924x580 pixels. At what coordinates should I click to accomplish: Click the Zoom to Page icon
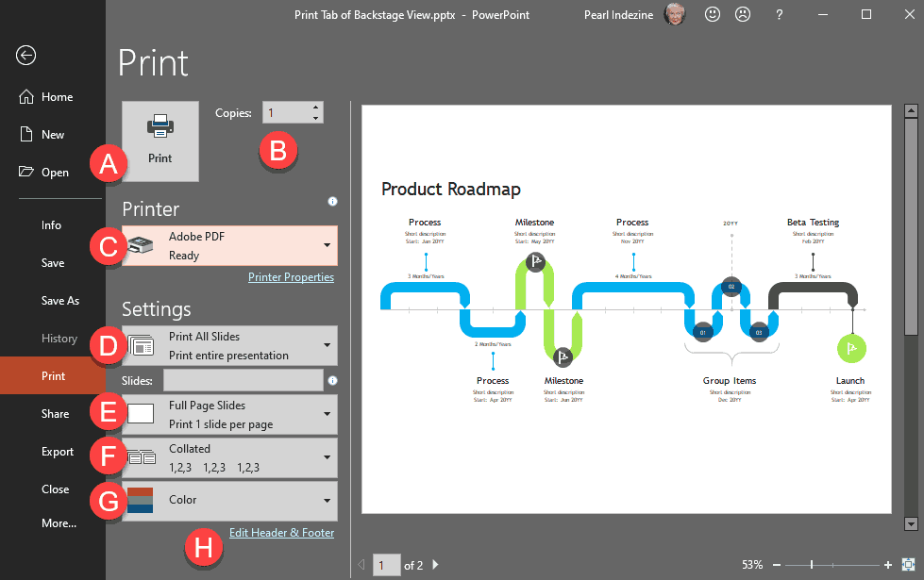pyautogui.click(x=909, y=564)
